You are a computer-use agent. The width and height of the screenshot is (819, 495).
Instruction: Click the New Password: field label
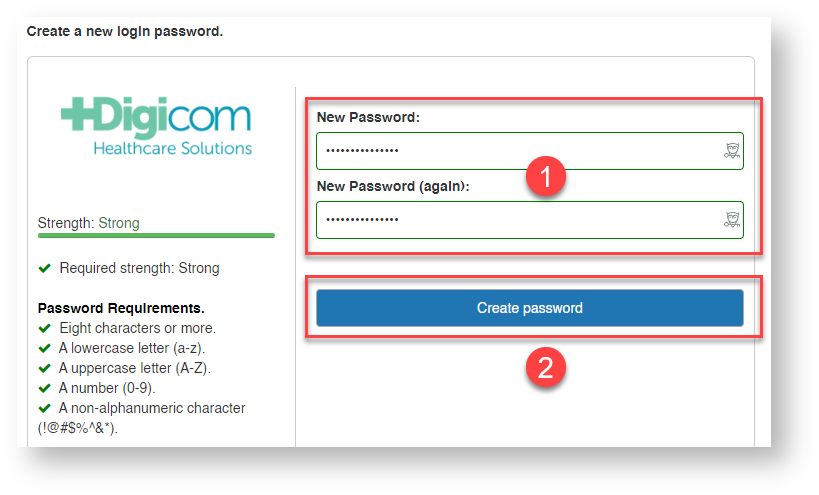368,117
